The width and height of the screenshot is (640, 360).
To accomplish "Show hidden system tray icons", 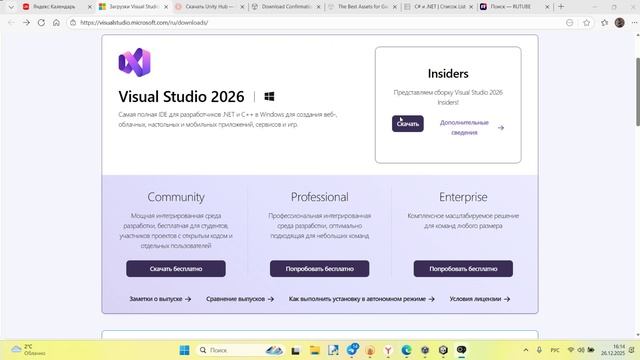I will pyautogui.click(x=526, y=350).
